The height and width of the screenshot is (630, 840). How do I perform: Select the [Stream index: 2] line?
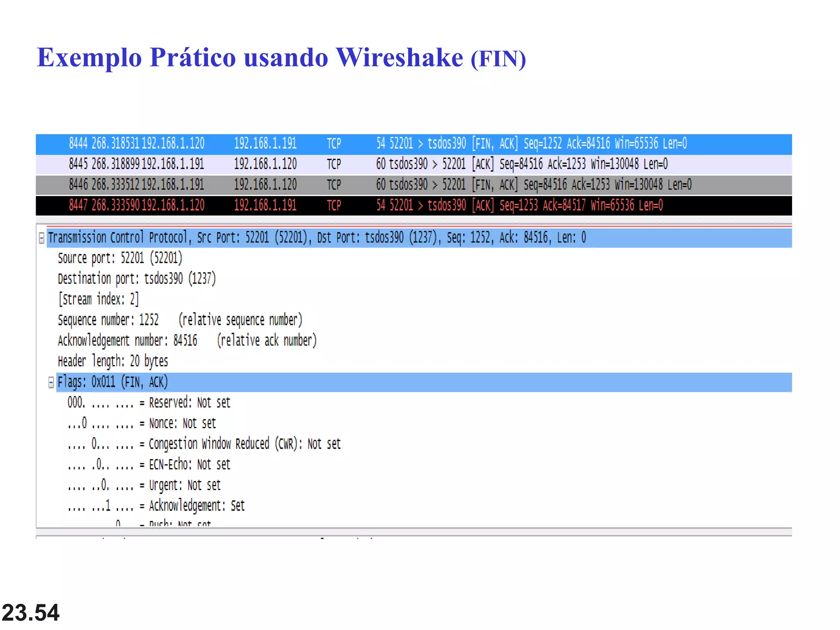pos(98,299)
